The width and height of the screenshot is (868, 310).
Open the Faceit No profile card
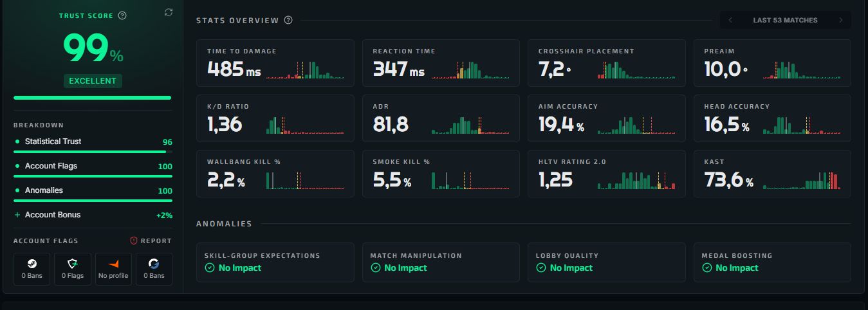113,269
